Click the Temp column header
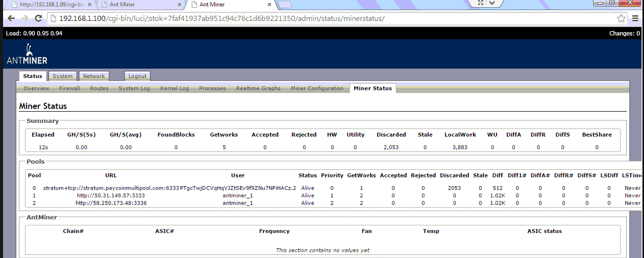 tap(431, 231)
